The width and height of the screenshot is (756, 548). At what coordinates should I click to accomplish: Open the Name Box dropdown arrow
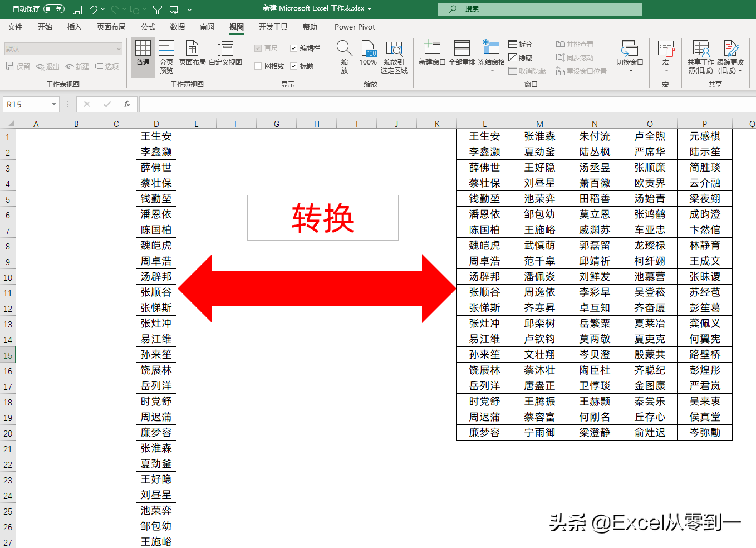[54, 105]
